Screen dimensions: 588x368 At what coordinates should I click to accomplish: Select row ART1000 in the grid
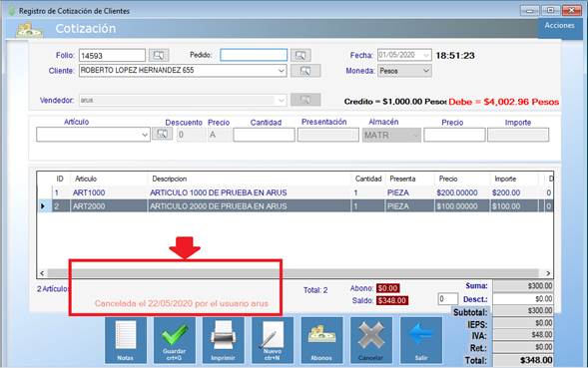pyautogui.click(x=295, y=192)
